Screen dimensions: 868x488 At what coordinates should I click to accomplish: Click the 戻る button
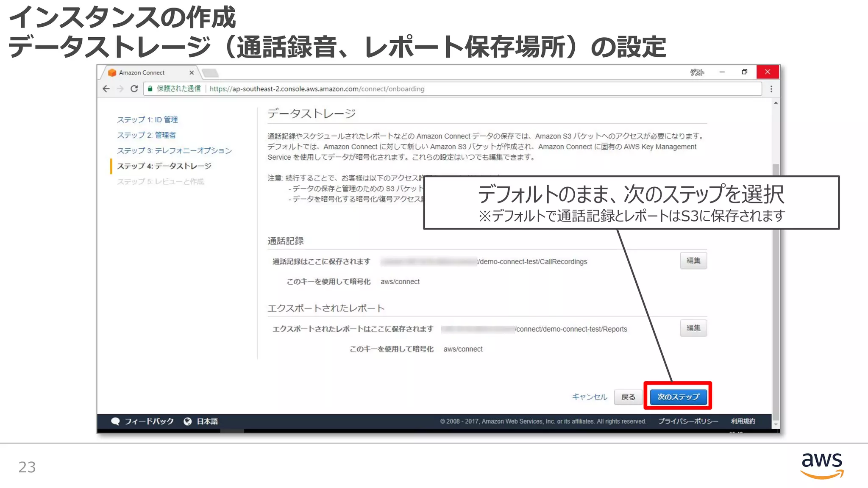[628, 397]
